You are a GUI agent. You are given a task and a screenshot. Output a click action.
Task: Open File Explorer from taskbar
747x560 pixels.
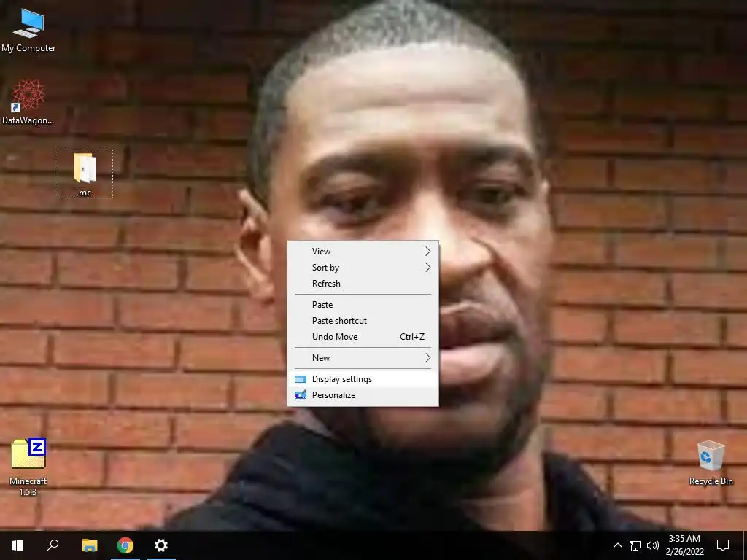90,545
